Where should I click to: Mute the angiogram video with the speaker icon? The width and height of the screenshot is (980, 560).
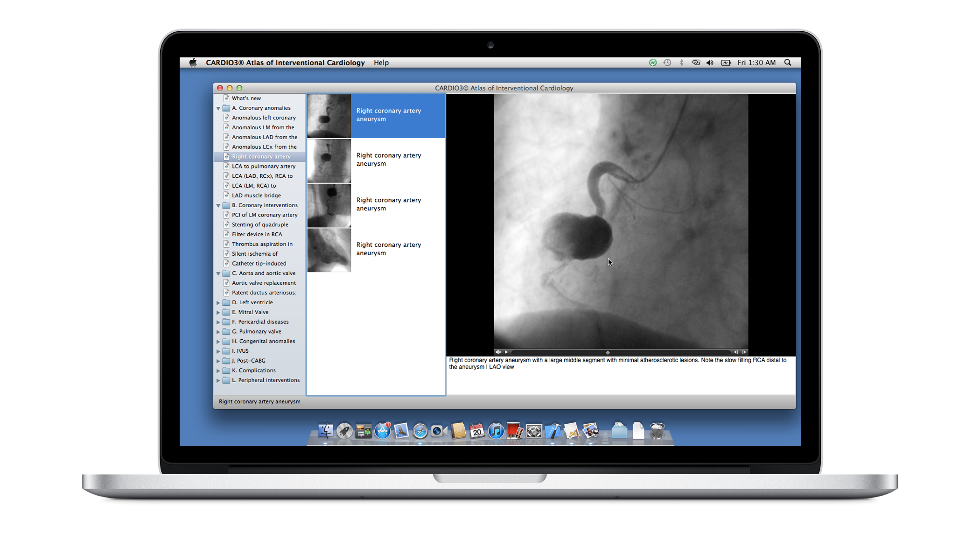[x=497, y=352]
